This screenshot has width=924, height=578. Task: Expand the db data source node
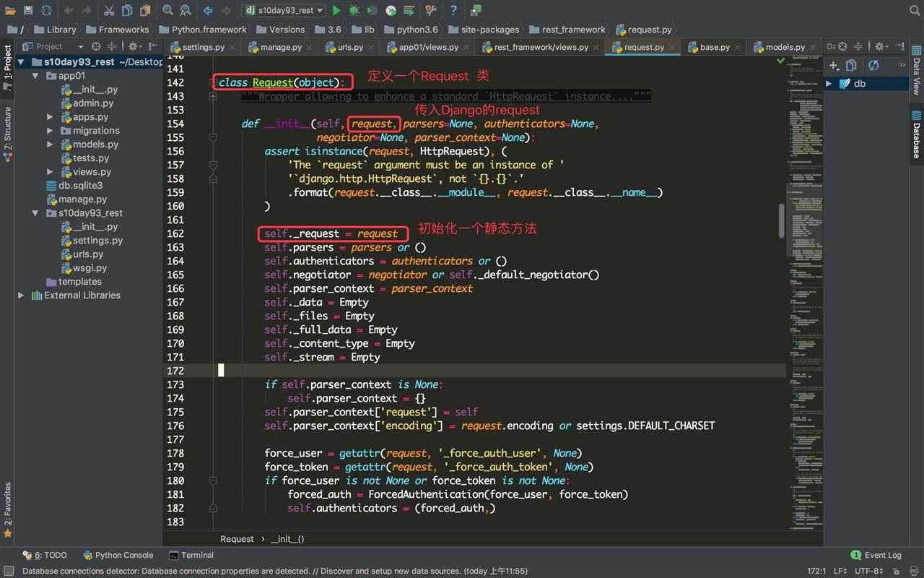pyautogui.click(x=829, y=83)
